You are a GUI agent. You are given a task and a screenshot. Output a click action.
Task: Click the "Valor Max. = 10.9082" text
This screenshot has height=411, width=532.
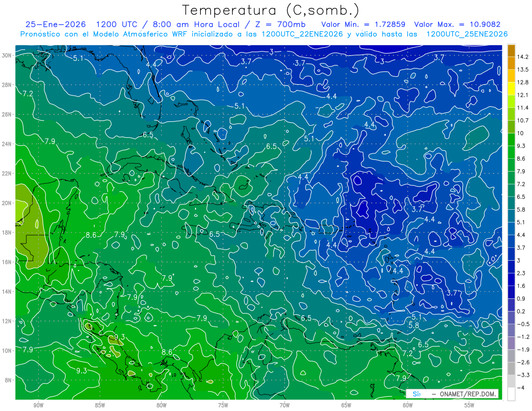tap(457, 24)
